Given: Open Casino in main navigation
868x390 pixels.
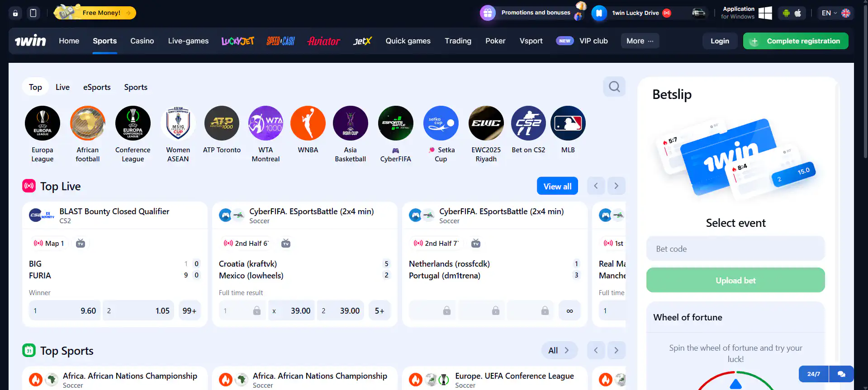Looking at the screenshot, I should [x=142, y=41].
